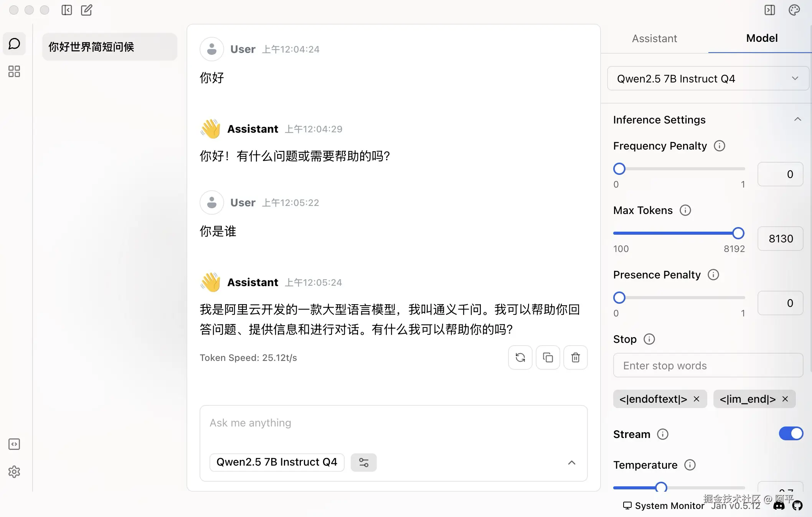
Task: Collapse the left panel with the toggle icon
Action: pyautogui.click(x=67, y=10)
